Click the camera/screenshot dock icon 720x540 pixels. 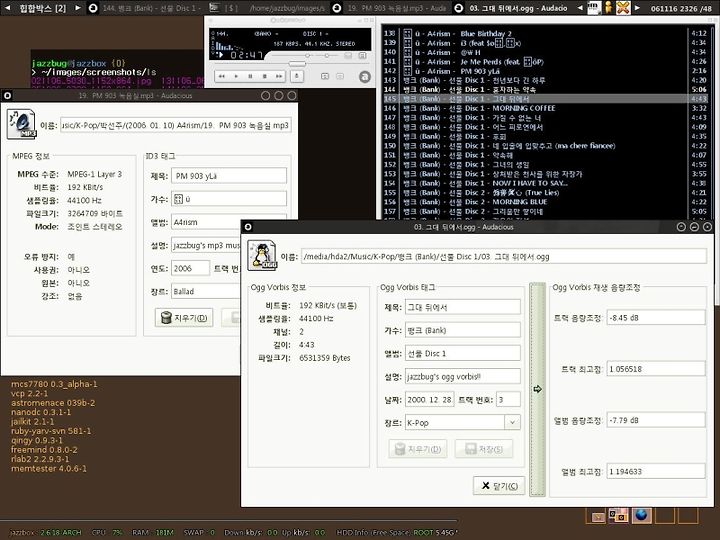click(x=618, y=515)
